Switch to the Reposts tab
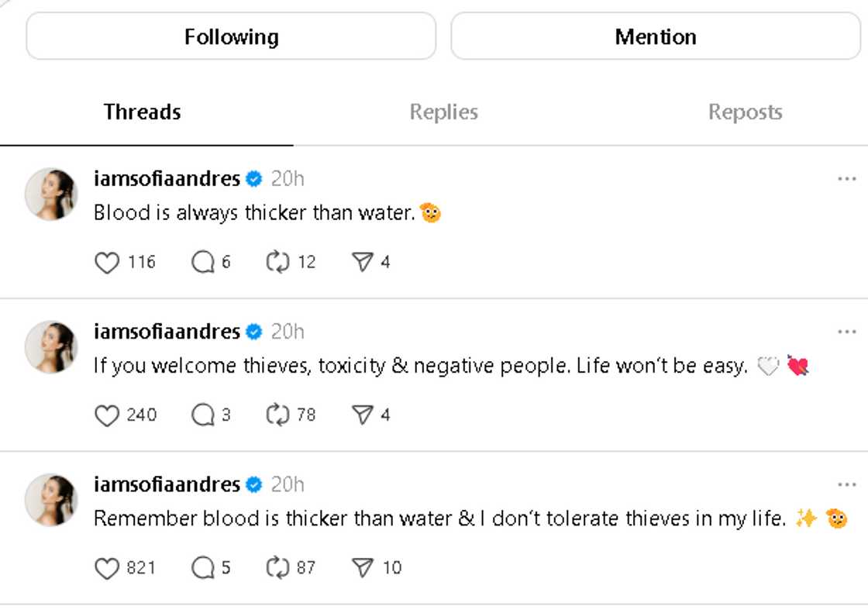Image resolution: width=868 pixels, height=613 pixels. 745,112
